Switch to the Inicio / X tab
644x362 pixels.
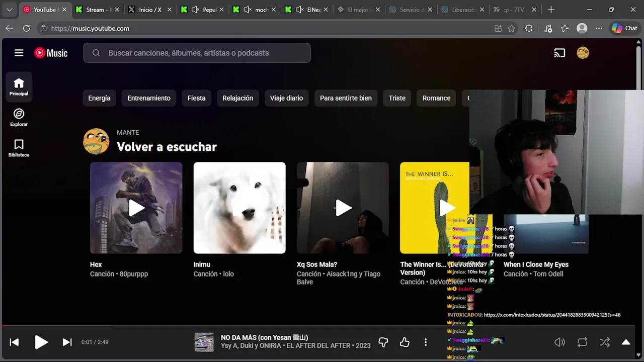[x=149, y=10]
